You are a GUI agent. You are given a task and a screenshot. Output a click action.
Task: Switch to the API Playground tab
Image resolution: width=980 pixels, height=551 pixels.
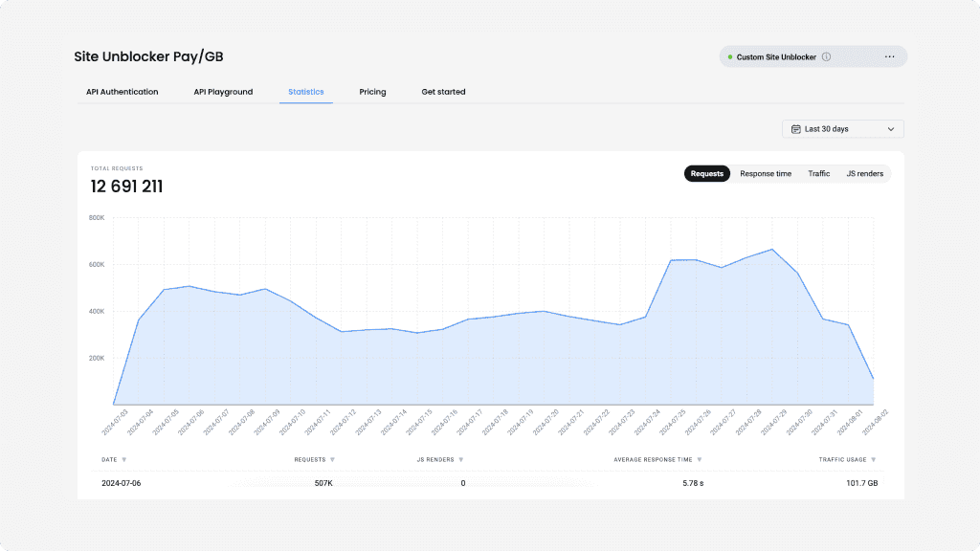click(x=223, y=92)
